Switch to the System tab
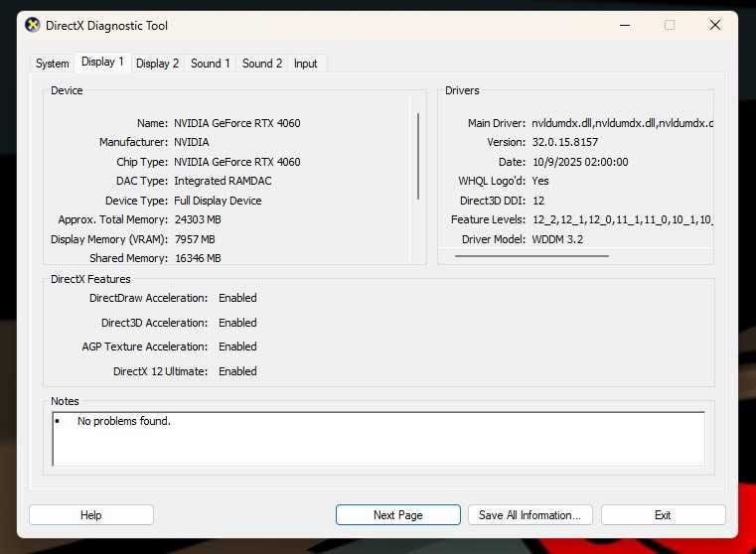The width and height of the screenshot is (756, 554). click(x=52, y=64)
